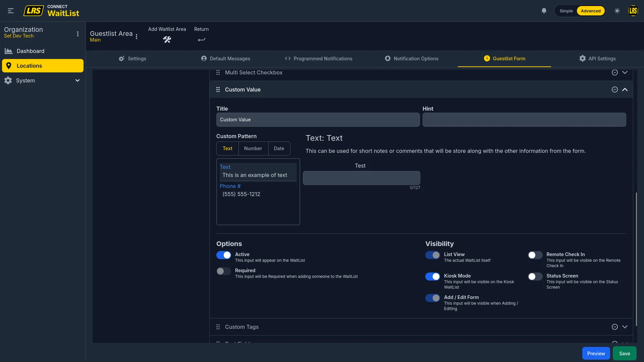Click the Return arrow icon
Image resolution: width=644 pixels, height=362 pixels.
[201, 40]
